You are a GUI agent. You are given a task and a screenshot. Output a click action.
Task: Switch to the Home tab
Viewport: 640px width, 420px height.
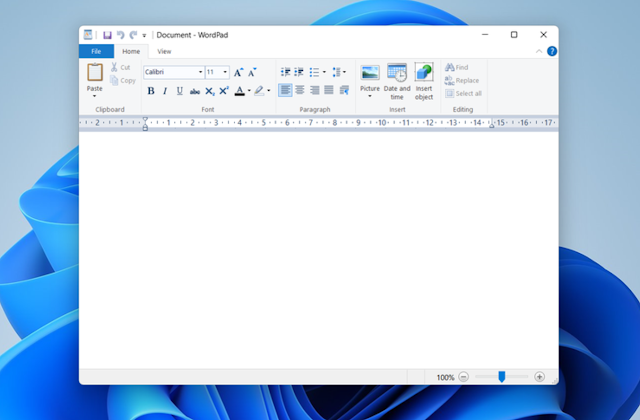131,51
